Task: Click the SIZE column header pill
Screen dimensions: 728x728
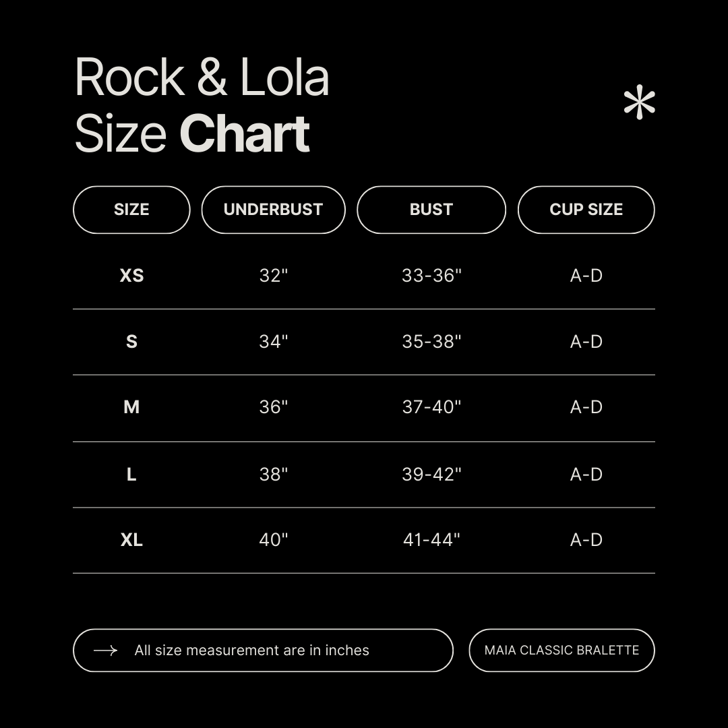Action: 131,210
